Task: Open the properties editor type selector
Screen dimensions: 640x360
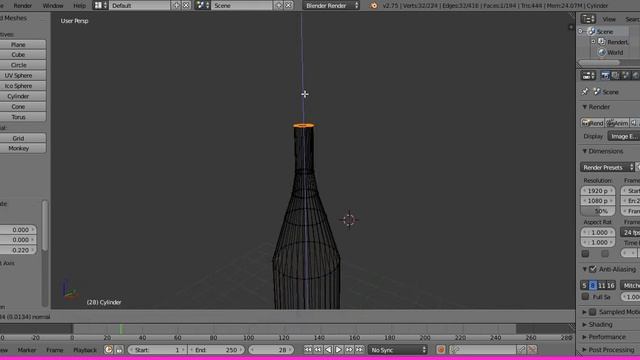Action: click(588, 76)
